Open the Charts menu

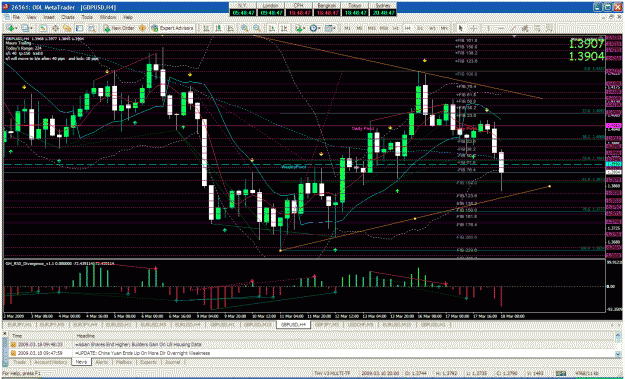point(68,18)
